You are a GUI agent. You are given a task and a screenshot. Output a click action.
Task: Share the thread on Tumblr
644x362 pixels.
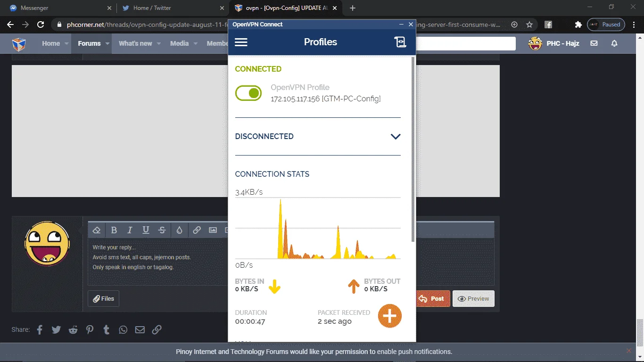[107, 329]
